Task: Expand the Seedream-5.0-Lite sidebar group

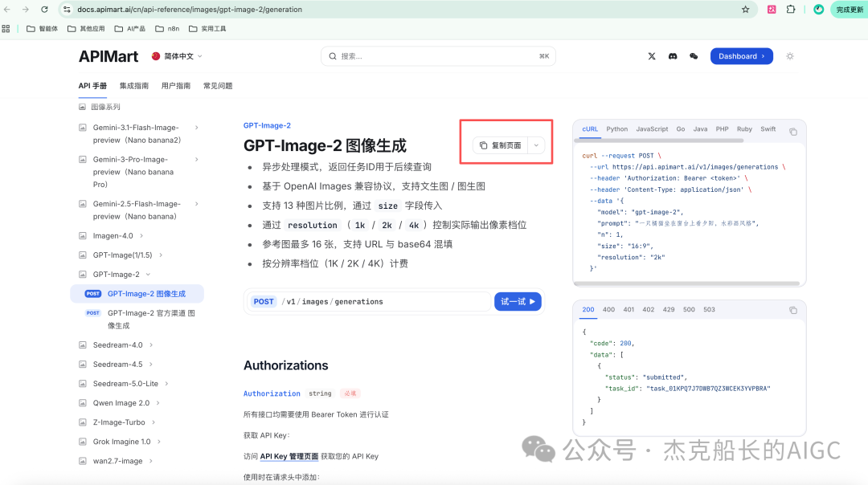Action: point(166,384)
